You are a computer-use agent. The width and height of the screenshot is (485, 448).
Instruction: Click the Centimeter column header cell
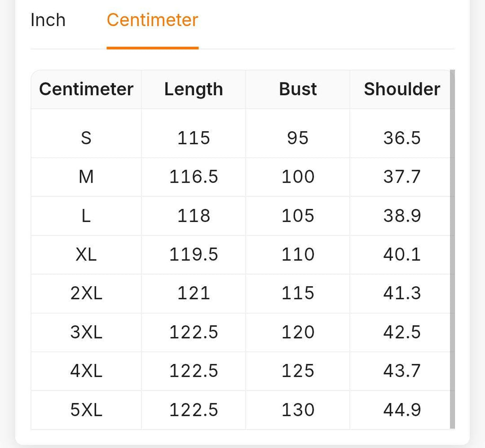[86, 89]
